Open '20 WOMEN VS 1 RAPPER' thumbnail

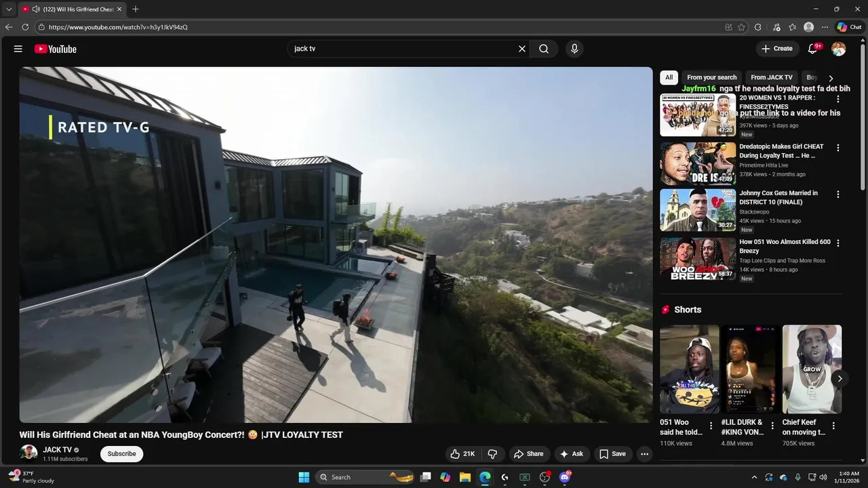click(698, 115)
